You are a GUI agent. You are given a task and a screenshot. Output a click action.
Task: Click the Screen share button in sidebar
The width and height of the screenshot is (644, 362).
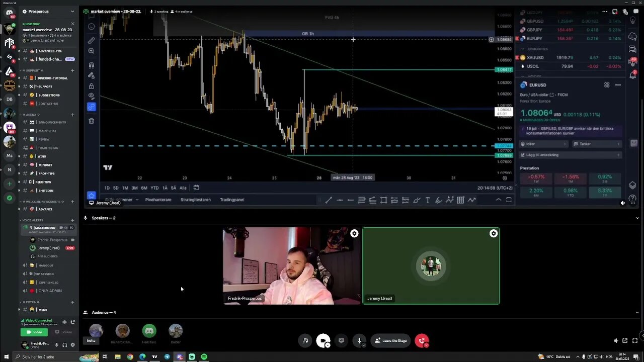point(63,332)
